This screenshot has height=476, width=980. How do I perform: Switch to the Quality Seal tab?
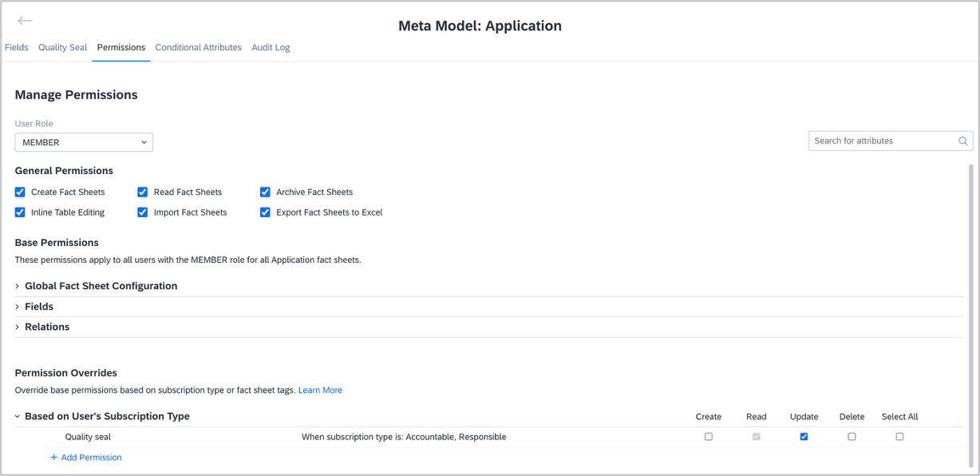[x=62, y=48]
